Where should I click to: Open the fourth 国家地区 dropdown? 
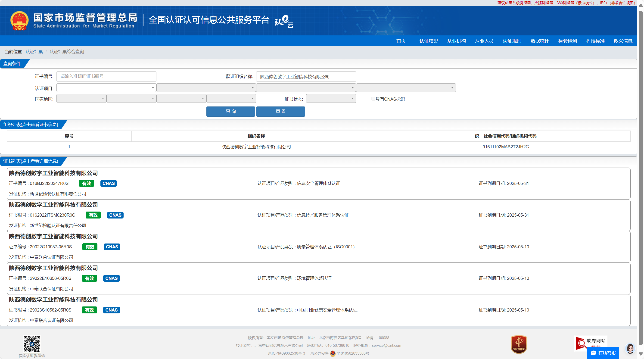[x=231, y=99]
